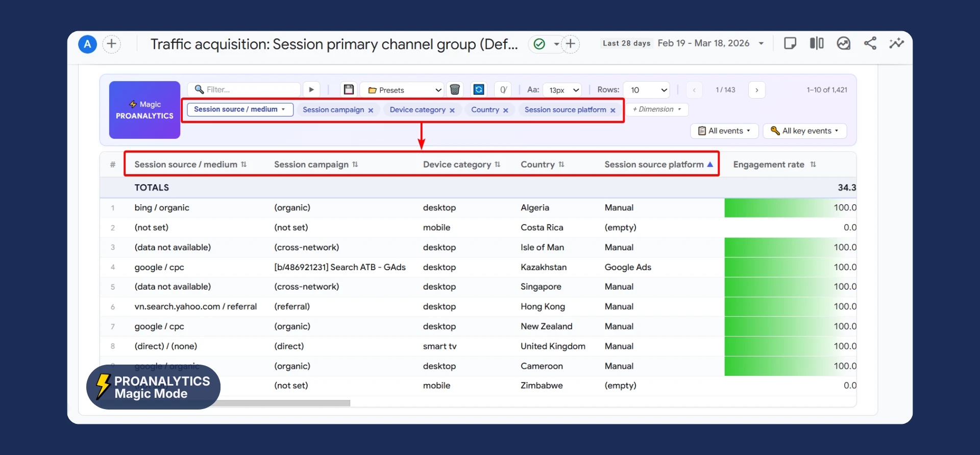The image size is (980, 455).
Task: Open the compare columns icon
Action: point(817,43)
